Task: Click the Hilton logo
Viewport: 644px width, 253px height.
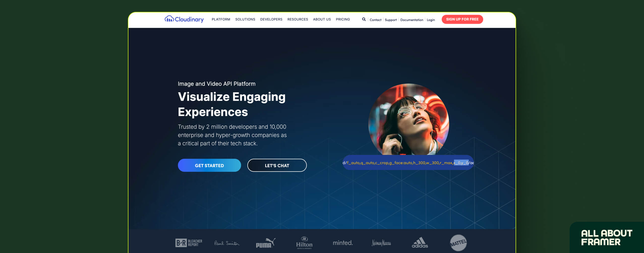Action: pyautogui.click(x=304, y=243)
